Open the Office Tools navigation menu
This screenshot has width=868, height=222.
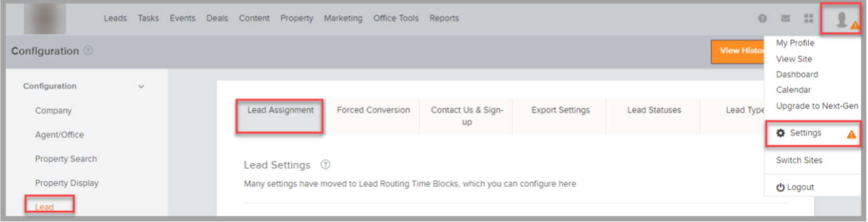pyautogui.click(x=396, y=18)
